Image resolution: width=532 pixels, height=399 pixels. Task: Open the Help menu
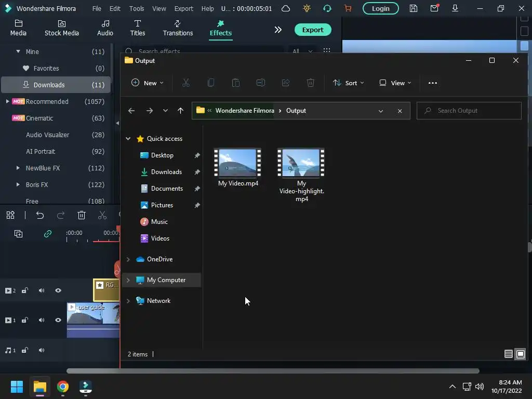coord(207,8)
